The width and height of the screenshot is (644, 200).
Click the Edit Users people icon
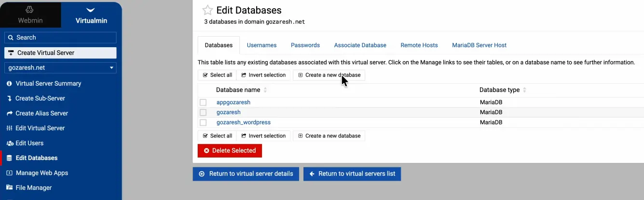pos(9,143)
